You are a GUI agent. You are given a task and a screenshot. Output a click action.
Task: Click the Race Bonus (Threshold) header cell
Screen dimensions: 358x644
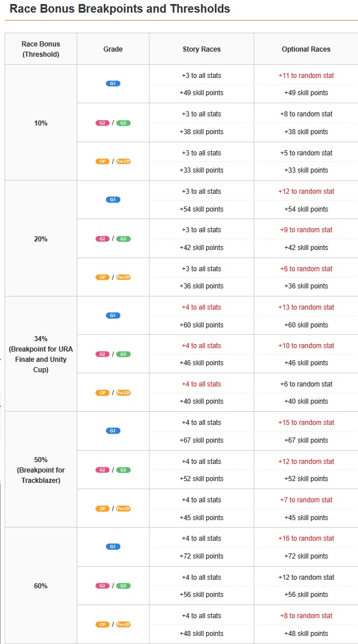click(41, 49)
